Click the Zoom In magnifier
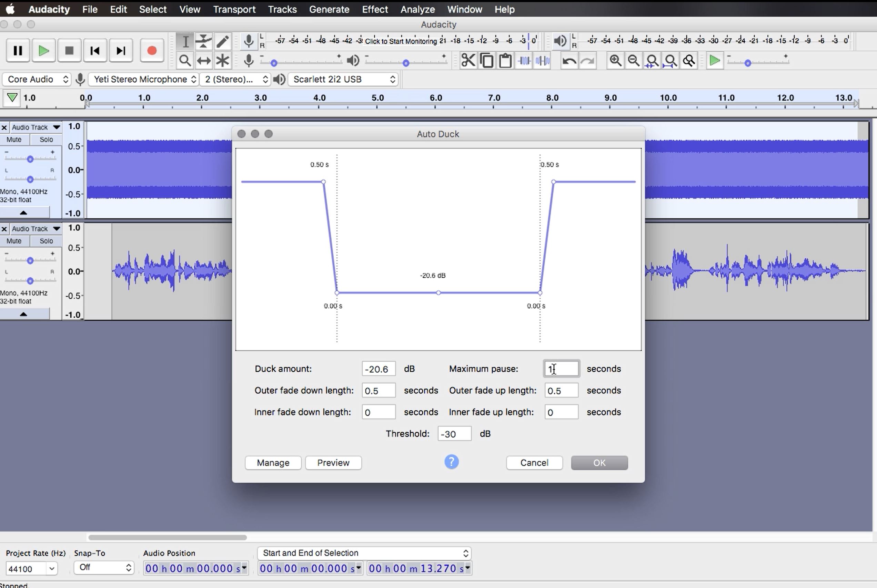Viewport: 877px width, 588px height. 615,60
